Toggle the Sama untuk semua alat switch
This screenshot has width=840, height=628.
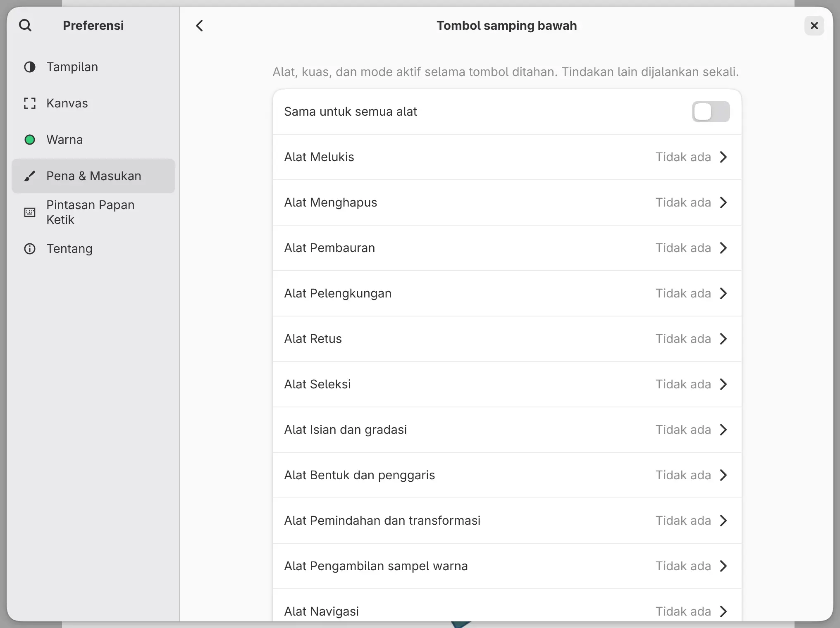point(711,112)
